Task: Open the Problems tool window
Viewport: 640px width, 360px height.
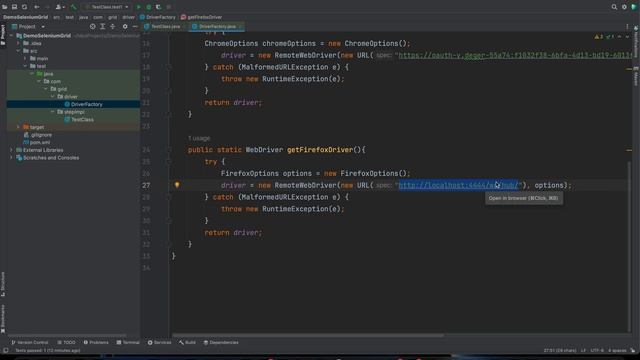Action: 96,342
